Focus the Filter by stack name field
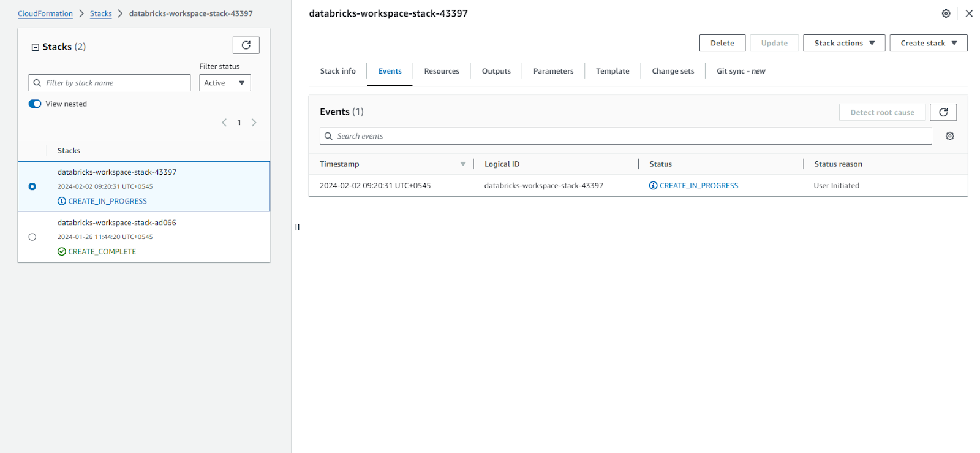980x453 pixels. [x=110, y=83]
